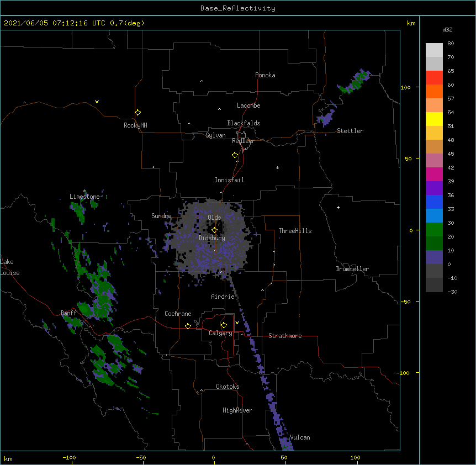Click the green echo patch north of Stettler

click(x=355, y=81)
